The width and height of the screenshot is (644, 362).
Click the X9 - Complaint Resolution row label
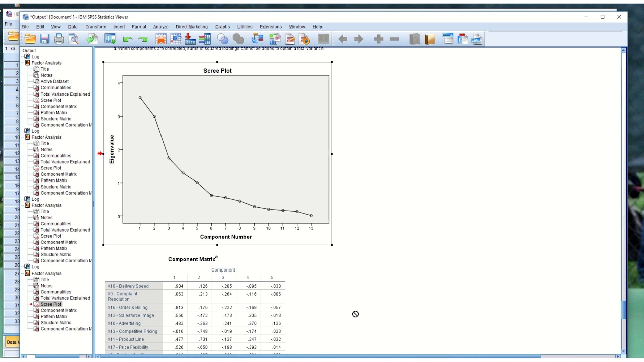(122, 296)
